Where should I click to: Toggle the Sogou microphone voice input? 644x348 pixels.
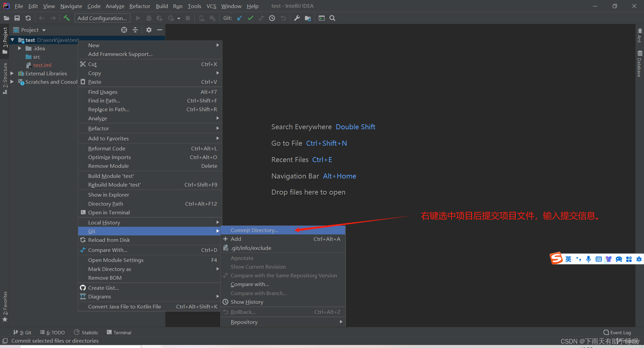(589, 259)
